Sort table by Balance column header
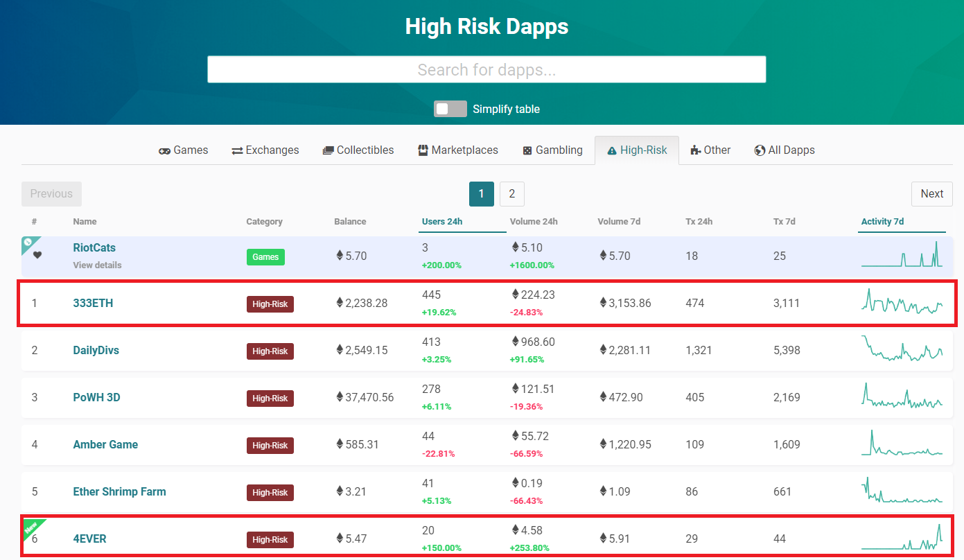Viewport: 964px width, 560px height. [350, 222]
